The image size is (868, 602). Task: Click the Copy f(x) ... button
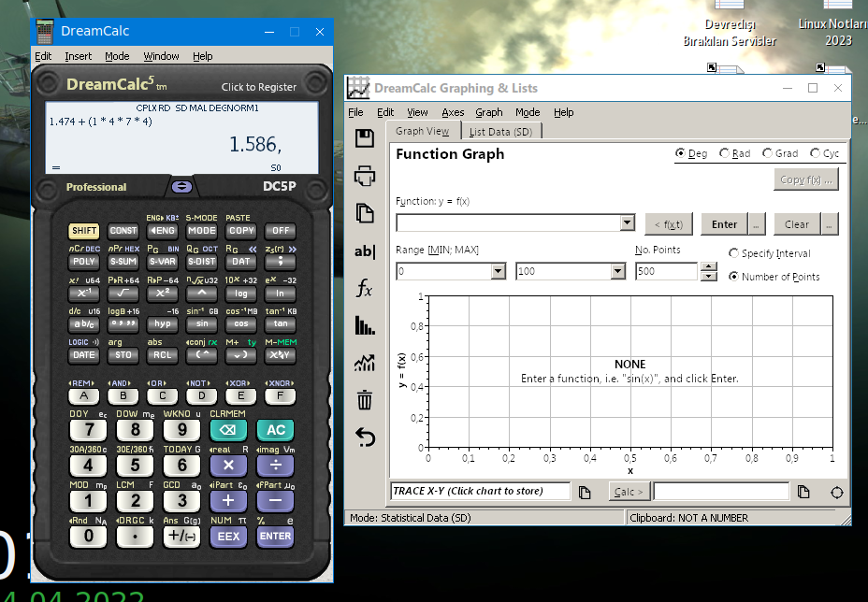pyautogui.click(x=806, y=179)
